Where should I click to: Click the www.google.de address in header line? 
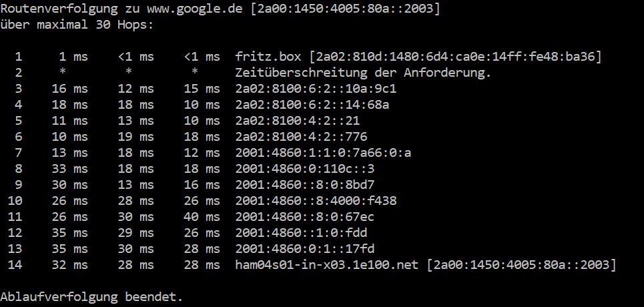(195, 9)
